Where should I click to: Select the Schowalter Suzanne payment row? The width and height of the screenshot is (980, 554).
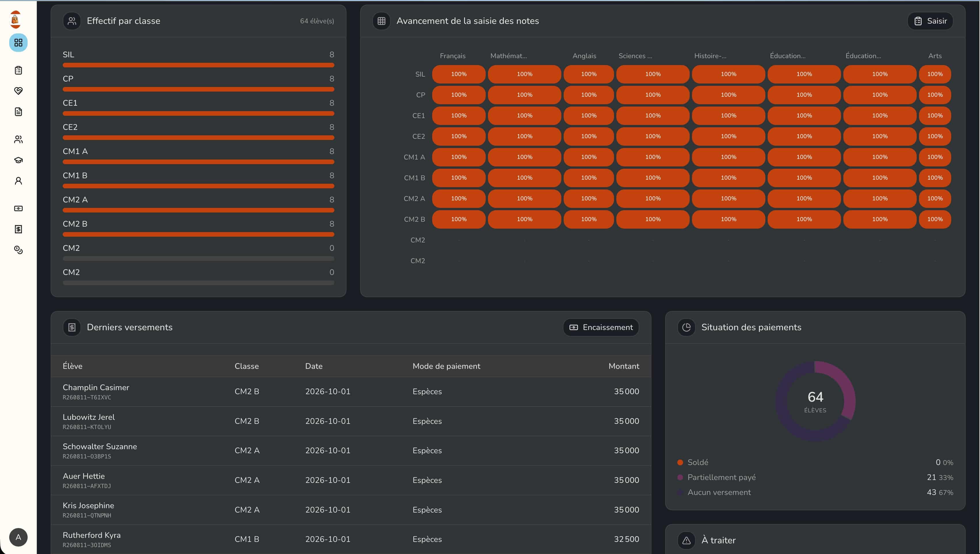click(351, 450)
